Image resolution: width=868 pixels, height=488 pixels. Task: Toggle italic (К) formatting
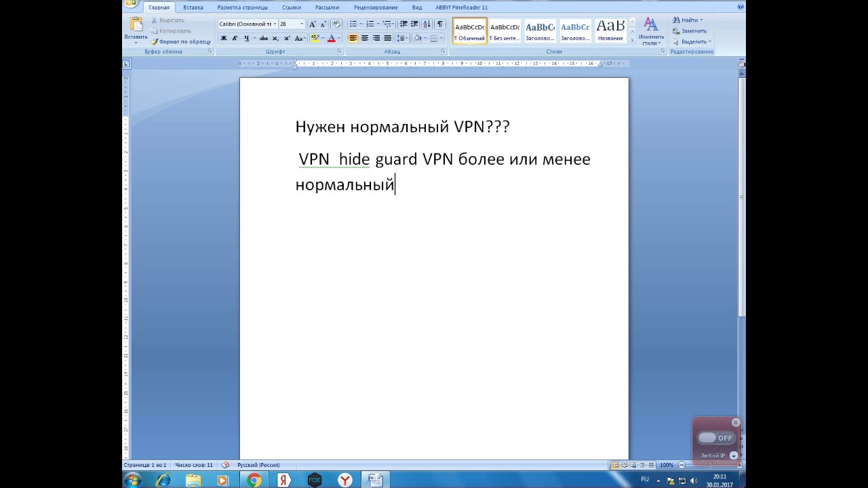(x=235, y=39)
